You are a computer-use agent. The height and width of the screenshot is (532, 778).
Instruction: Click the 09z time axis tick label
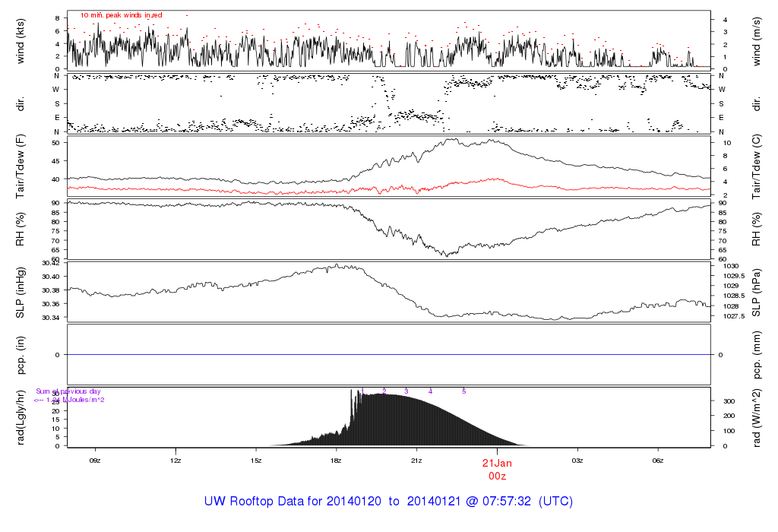pyautogui.click(x=95, y=461)
